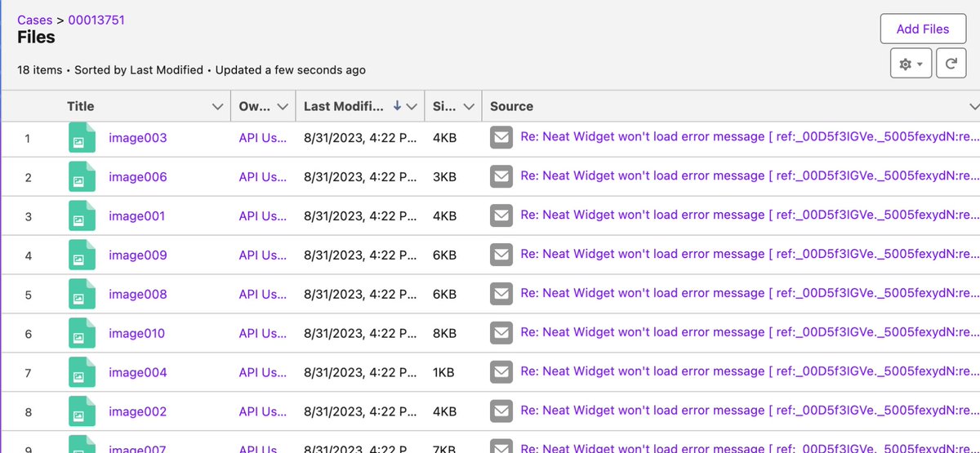Click the email source icon in row 8
Image resolution: width=980 pixels, height=453 pixels.
coord(501,411)
